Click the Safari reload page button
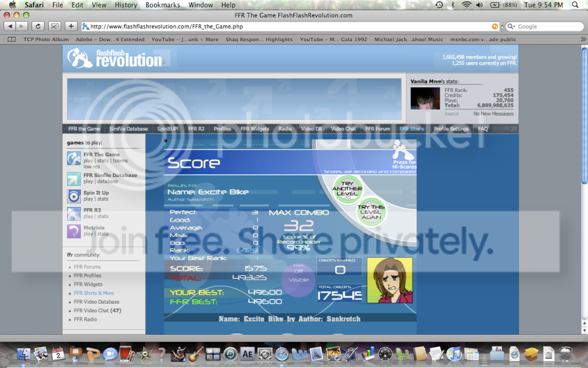 [x=38, y=26]
